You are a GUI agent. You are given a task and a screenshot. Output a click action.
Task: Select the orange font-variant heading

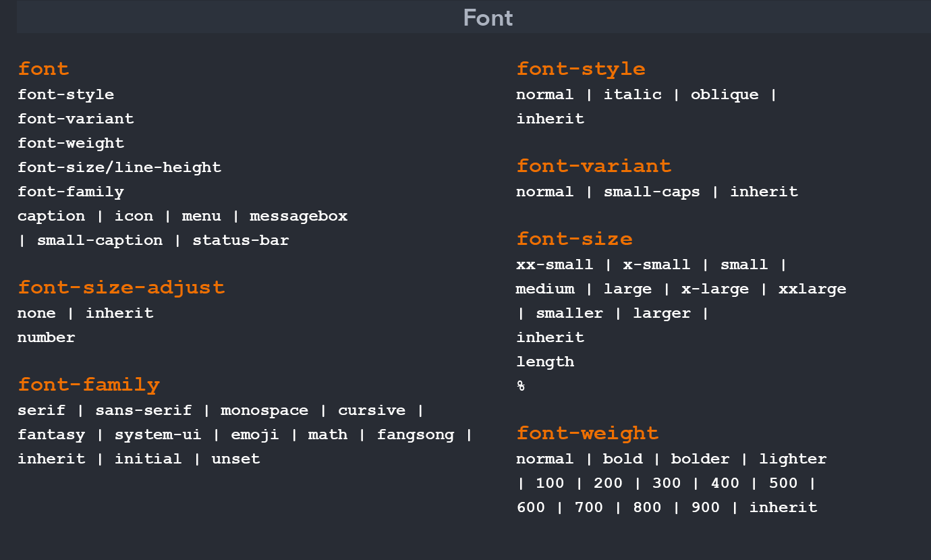pyautogui.click(x=594, y=166)
